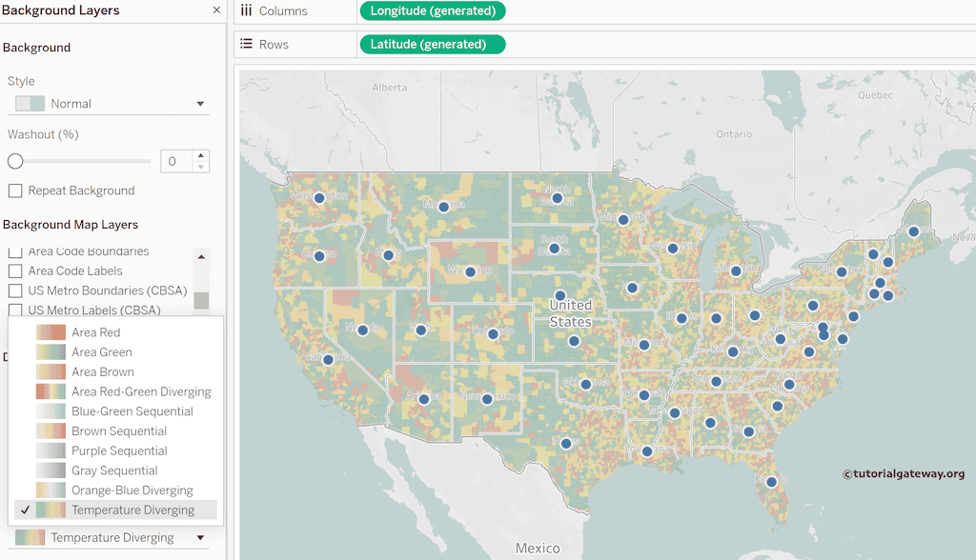Viewport: 976px width, 560px height.
Task: Click the Oklahoma map marker
Action: pos(586,385)
